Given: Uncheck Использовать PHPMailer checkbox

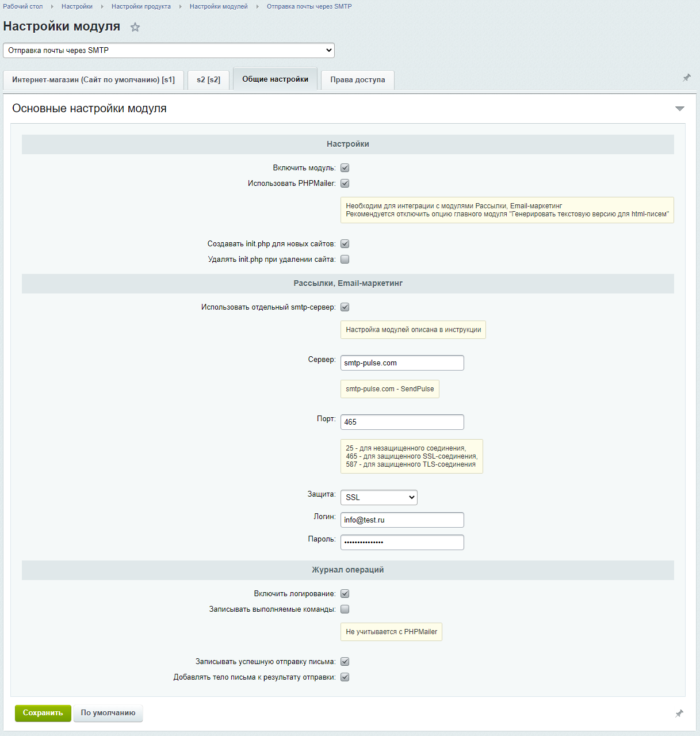Looking at the screenshot, I should click(345, 184).
